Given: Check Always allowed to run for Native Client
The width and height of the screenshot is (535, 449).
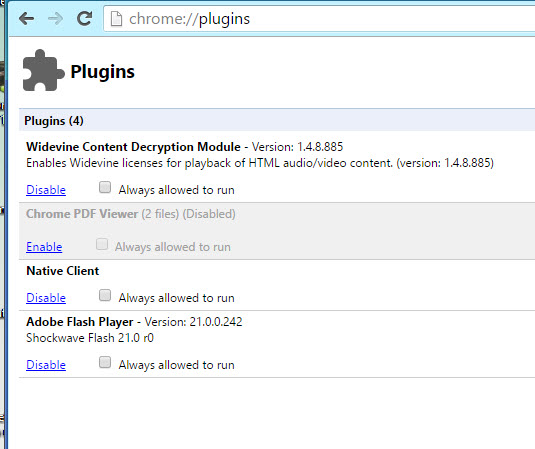Looking at the screenshot, I should [x=105, y=295].
